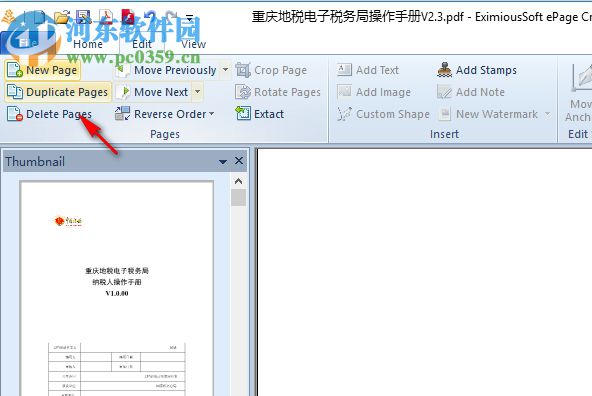Click the Rotate Pages label

point(287,92)
